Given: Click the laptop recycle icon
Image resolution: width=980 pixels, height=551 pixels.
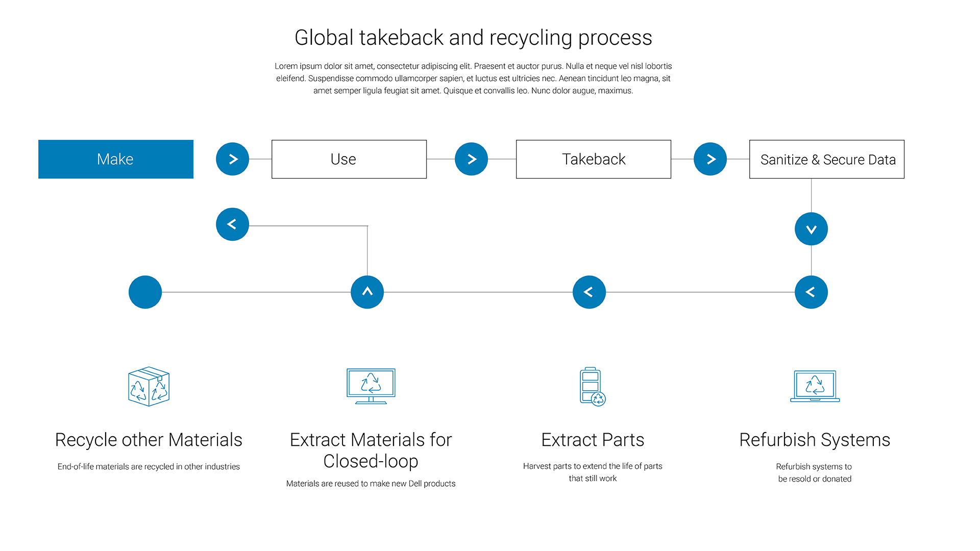Looking at the screenshot, I should [x=815, y=386].
